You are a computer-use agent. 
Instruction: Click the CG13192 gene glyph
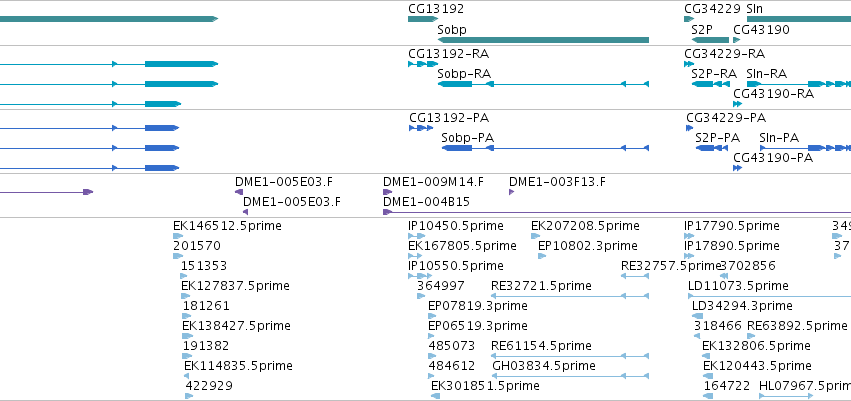(423, 19)
